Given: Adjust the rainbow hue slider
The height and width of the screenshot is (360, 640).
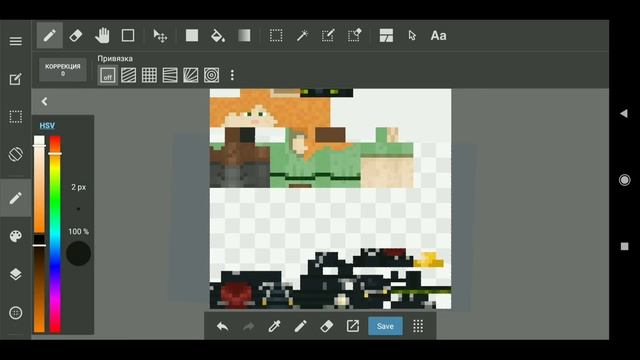Looking at the screenshot, I should 55,235.
